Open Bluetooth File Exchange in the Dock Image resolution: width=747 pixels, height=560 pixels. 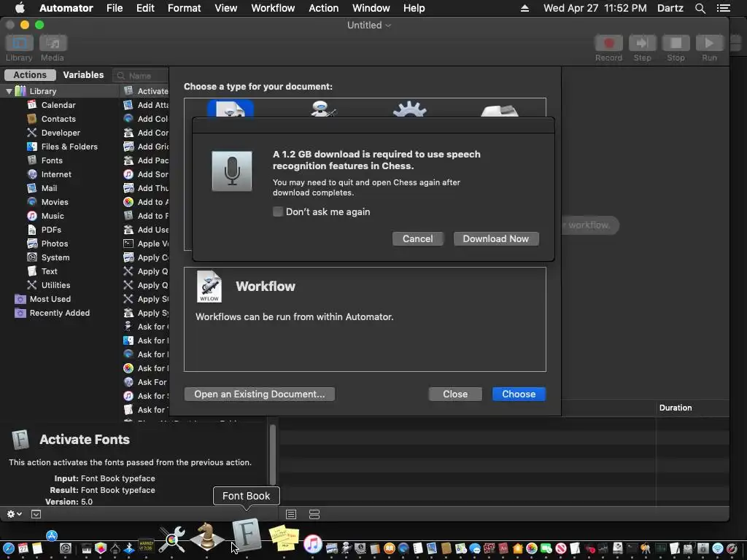129,548
